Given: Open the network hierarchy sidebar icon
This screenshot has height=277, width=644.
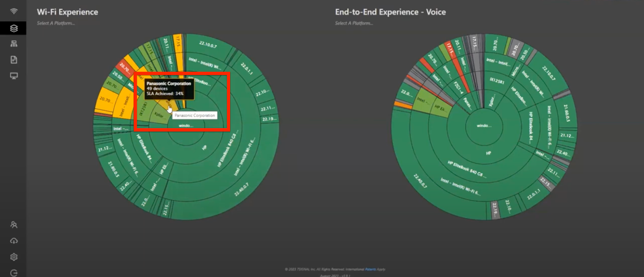Looking at the screenshot, I should click(x=14, y=44).
